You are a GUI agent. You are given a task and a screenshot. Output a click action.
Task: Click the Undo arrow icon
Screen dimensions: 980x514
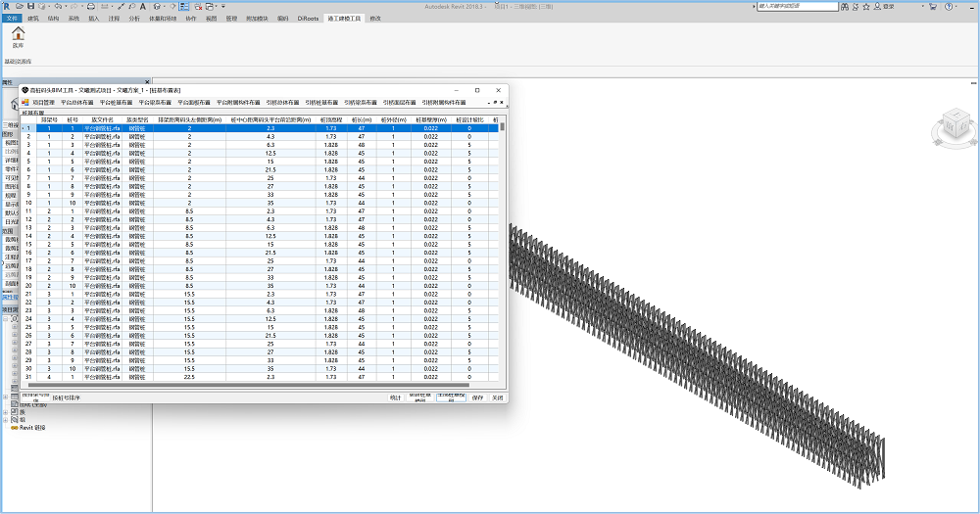pos(58,6)
